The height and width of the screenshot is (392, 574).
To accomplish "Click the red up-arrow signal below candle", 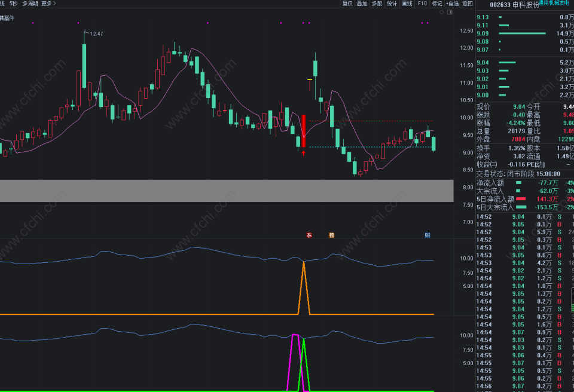I will pos(304,153).
